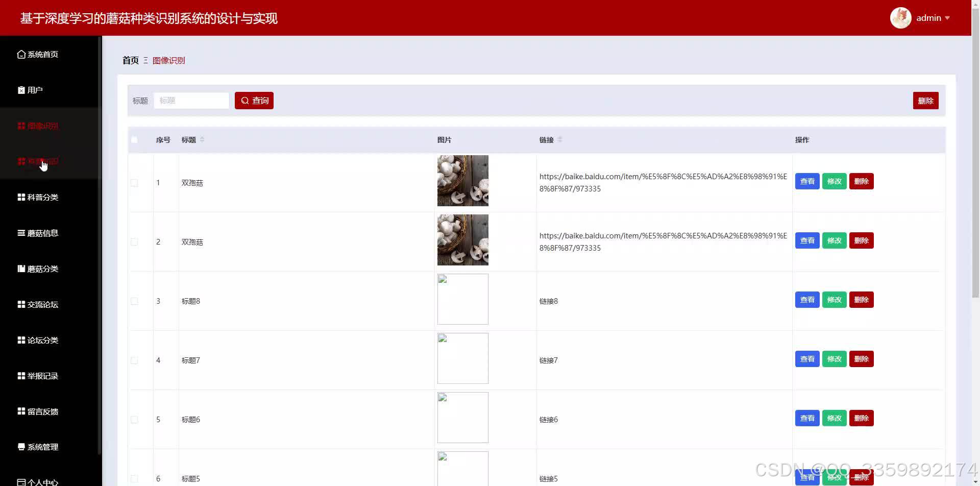Viewport: 980px width, 486px height.
Task: Click the 图像识别 breadcrumb link
Action: (168, 60)
